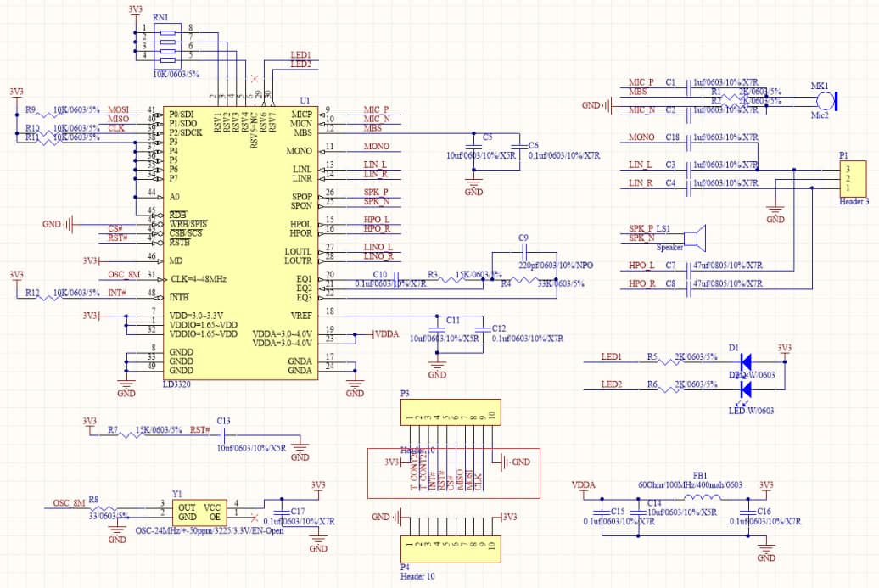Image resolution: width=879 pixels, height=588 pixels.
Task: Select the LS1 speaker symbol
Action: pos(695,239)
